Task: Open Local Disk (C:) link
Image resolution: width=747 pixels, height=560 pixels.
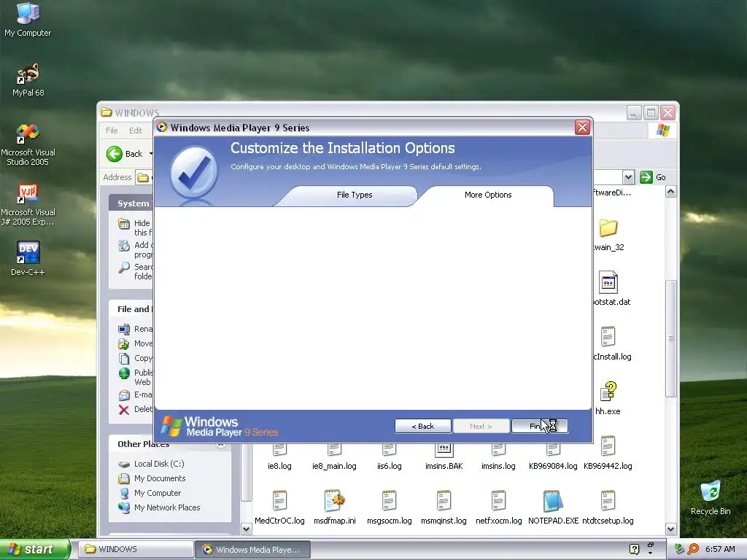Action: pos(159,464)
